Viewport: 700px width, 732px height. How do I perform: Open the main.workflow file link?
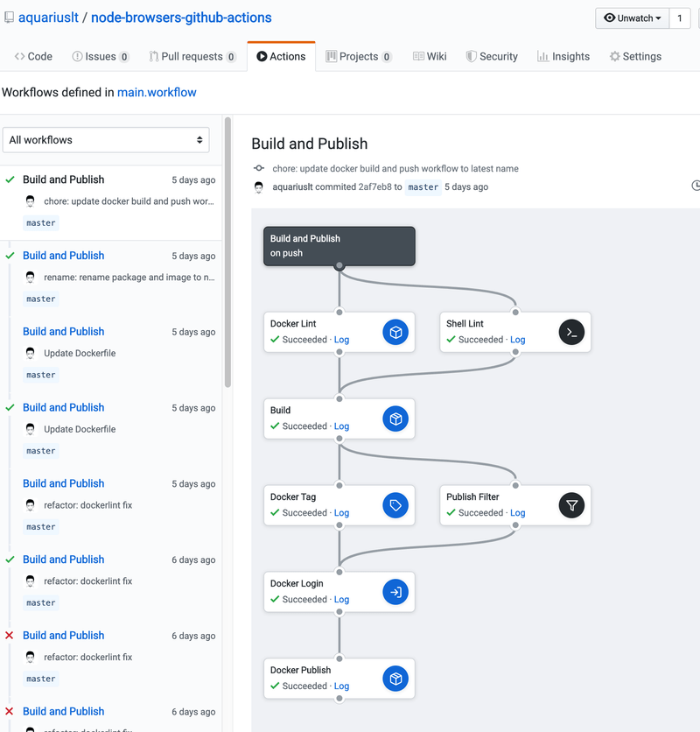pos(157,93)
